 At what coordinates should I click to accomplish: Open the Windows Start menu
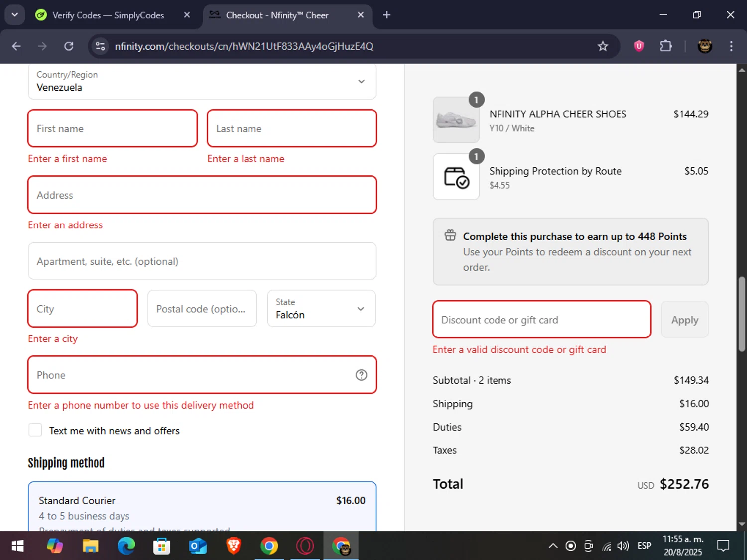17,546
